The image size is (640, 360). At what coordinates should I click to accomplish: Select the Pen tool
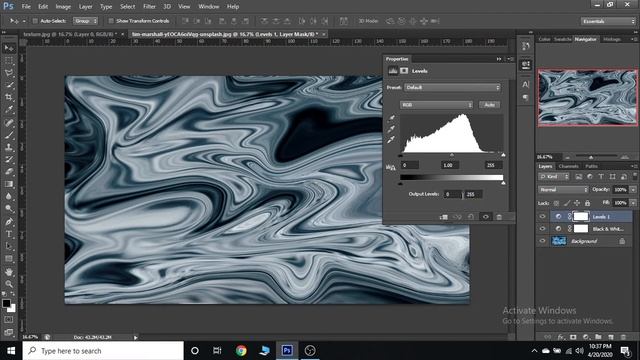coord(9,222)
